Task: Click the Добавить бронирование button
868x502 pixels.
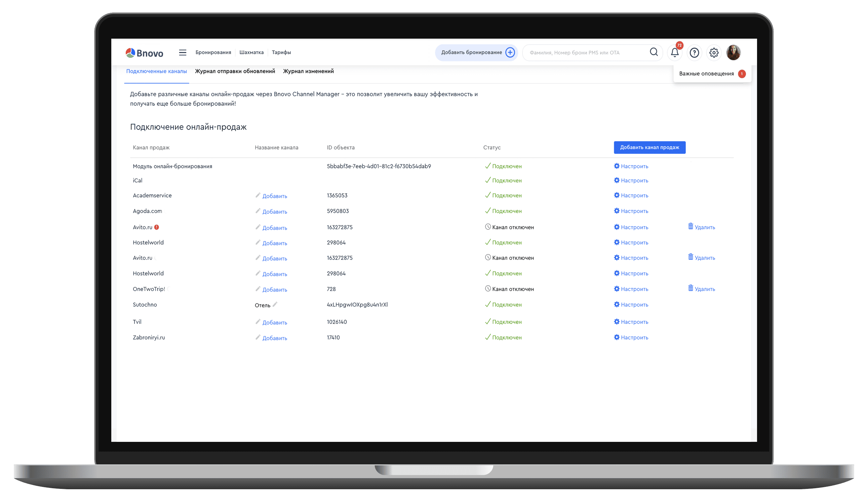Action: point(476,52)
